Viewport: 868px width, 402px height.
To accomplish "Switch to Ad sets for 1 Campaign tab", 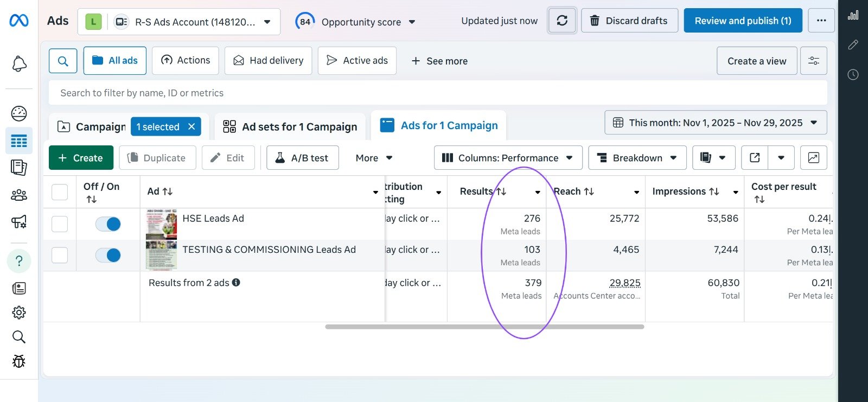I will pyautogui.click(x=290, y=126).
